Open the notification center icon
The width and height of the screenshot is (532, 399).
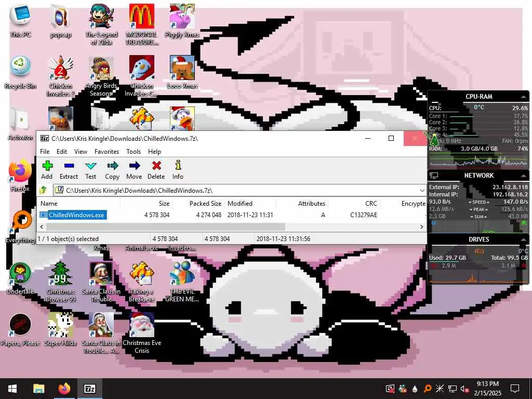coord(515,389)
